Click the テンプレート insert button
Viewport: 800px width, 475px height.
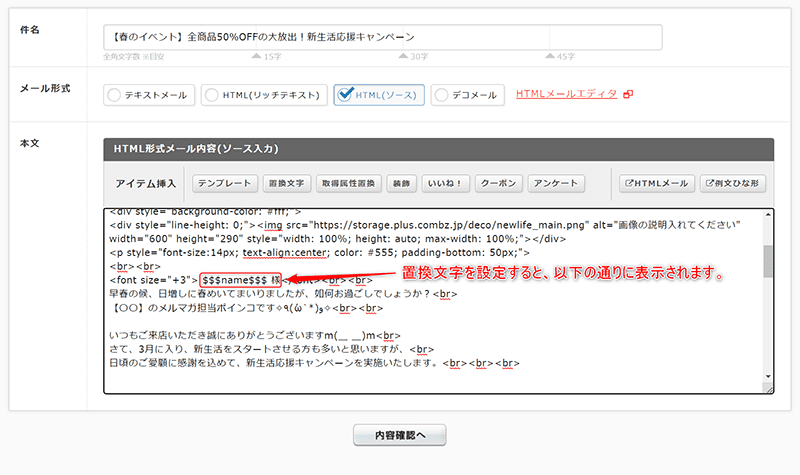224,184
